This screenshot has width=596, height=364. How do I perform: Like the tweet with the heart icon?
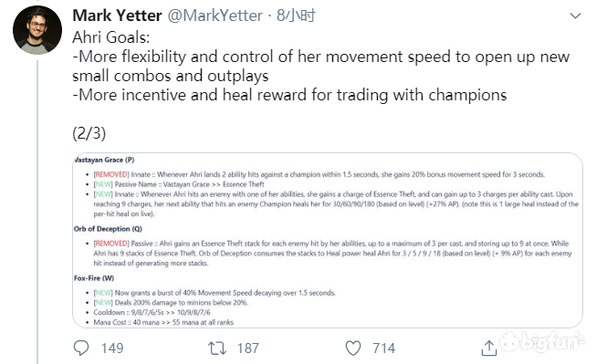(353, 348)
